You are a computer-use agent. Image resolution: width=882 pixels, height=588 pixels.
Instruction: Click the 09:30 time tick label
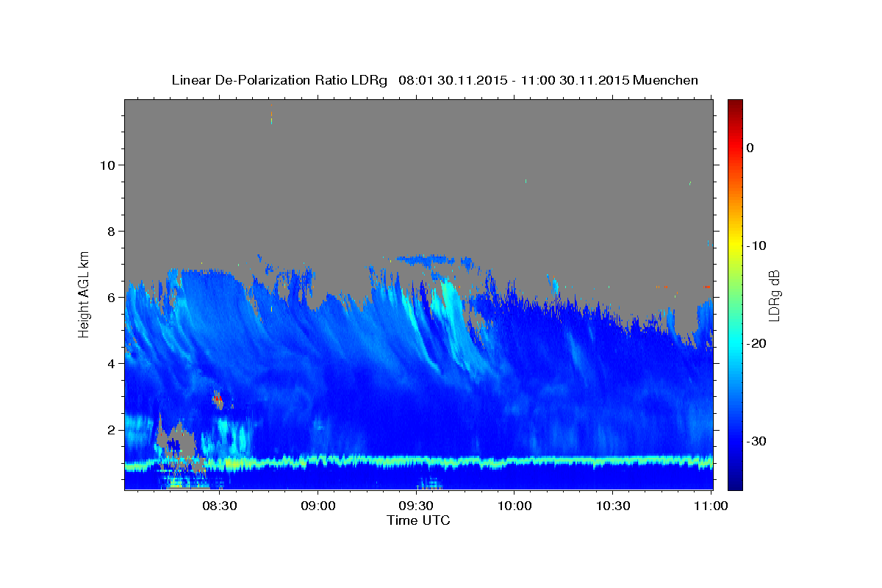(x=416, y=506)
